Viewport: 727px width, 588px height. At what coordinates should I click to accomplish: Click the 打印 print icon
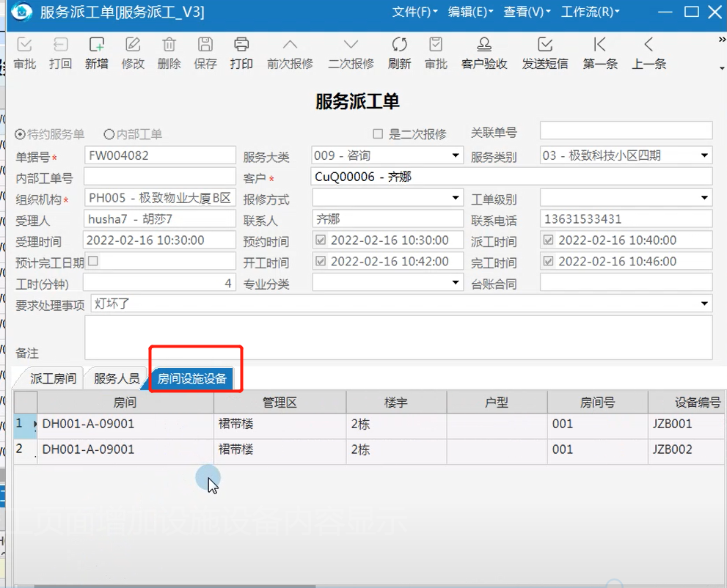point(241,45)
